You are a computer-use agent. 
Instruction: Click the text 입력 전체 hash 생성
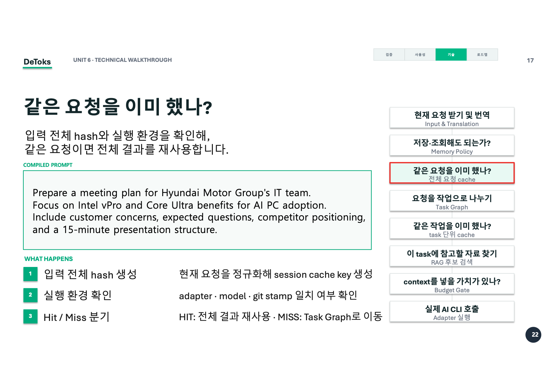90,274
